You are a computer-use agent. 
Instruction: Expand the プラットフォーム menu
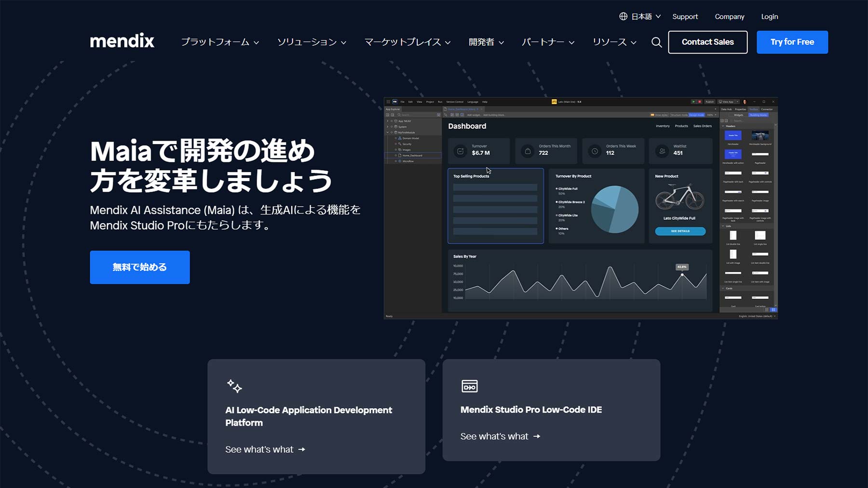click(220, 42)
